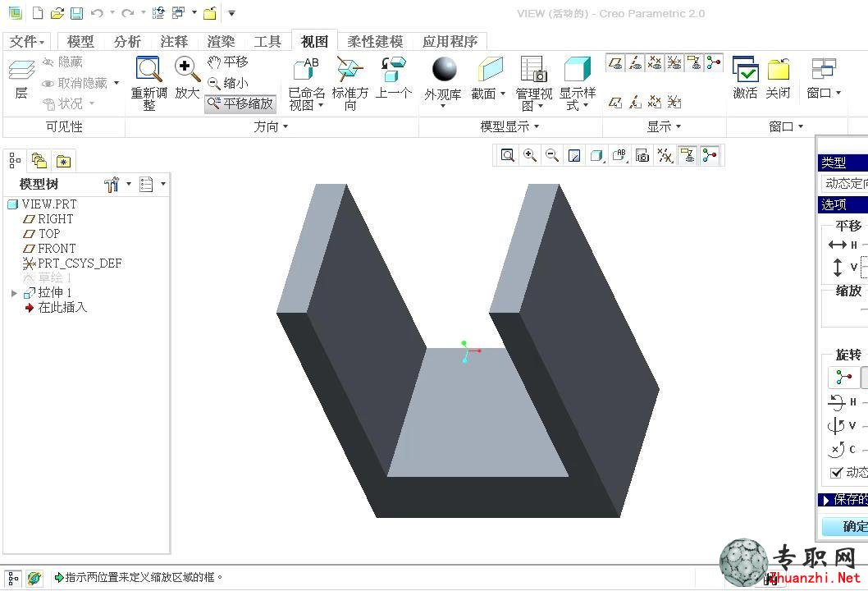
Task: Click Refit icon in the graphics toolbar
Action: [x=507, y=156]
